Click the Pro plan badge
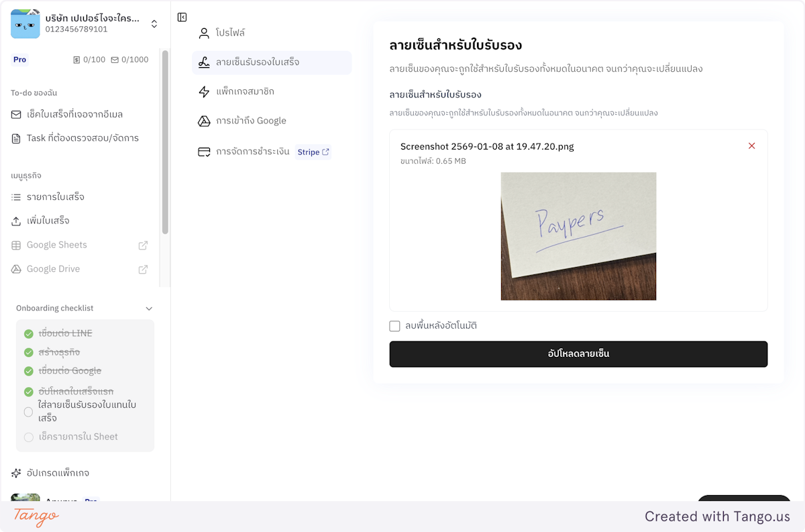 click(20, 60)
